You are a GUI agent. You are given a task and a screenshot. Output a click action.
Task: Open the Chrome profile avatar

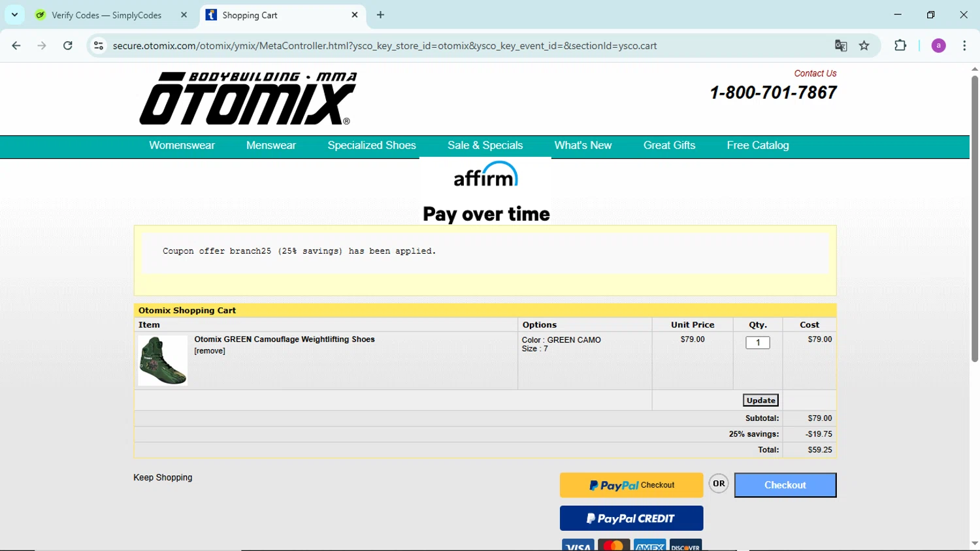coord(939,46)
